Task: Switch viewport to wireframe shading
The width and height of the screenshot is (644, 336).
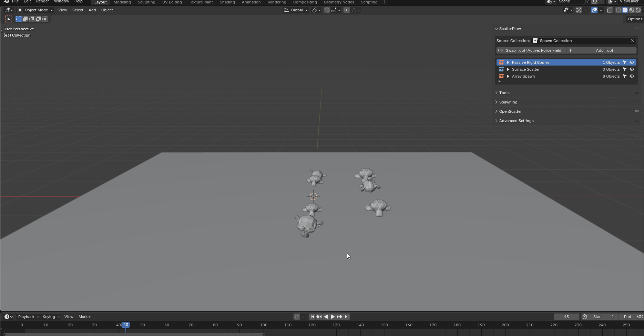Action: [x=618, y=10]
